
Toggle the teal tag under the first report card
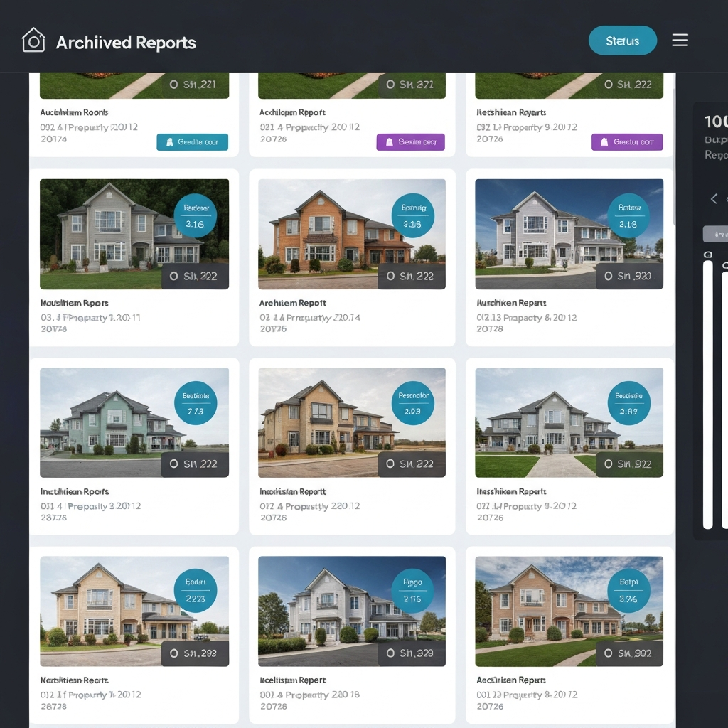tap(192, 142)
